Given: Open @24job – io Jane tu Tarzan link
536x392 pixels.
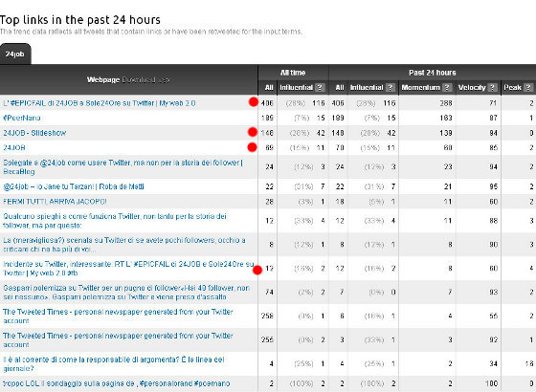Looking at the screenshot, I should [74, 186].
